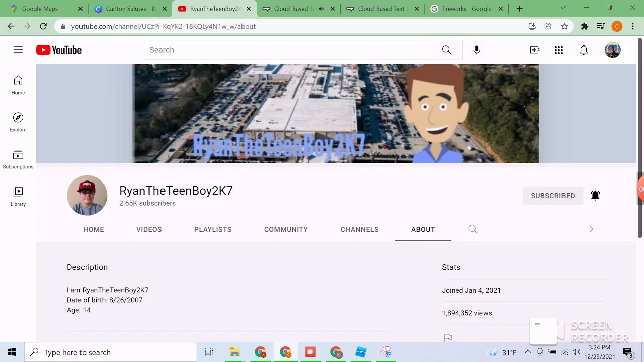Search within the channel using magnifier

[473, 229]
